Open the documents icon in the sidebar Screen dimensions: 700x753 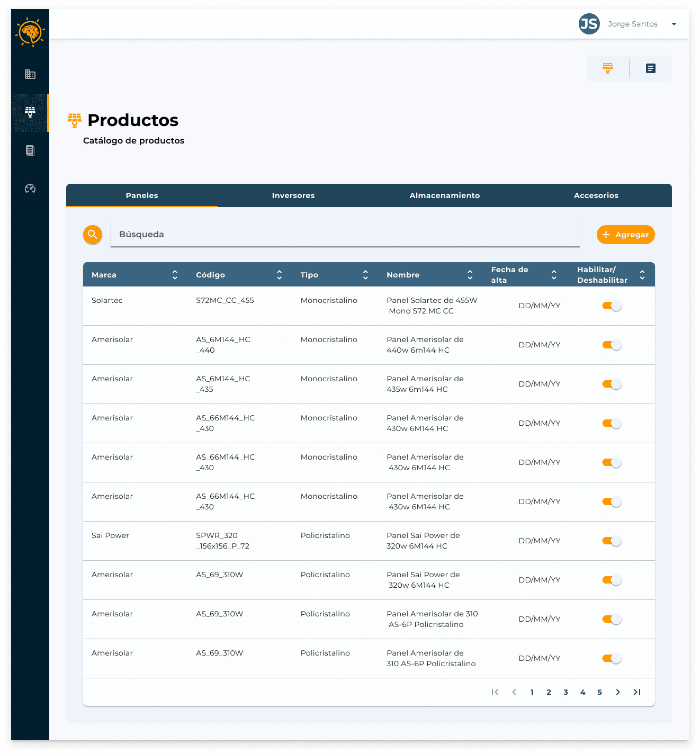tap(30, 150)
